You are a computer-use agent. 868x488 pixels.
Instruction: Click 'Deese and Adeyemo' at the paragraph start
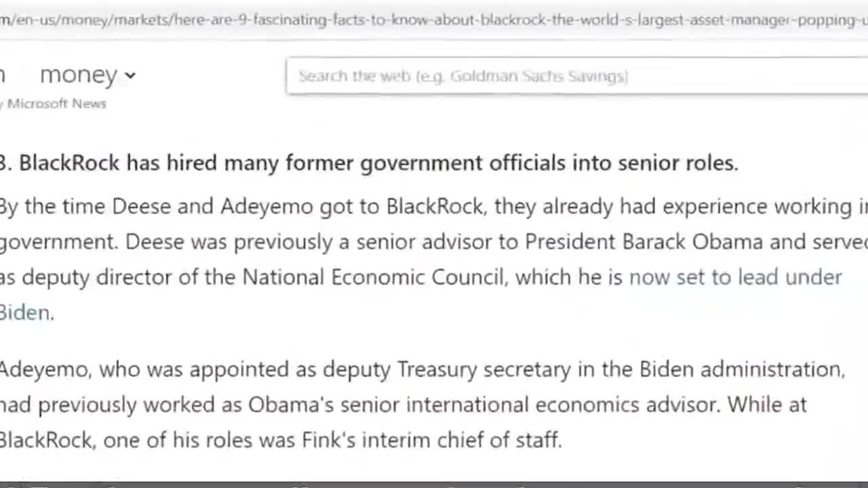[x=212, y=206]
